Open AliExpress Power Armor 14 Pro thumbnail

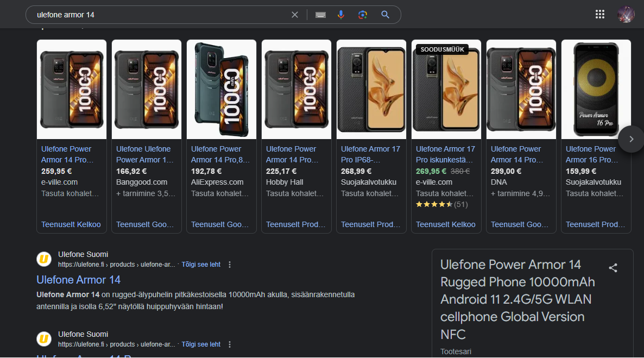click(221, 90)
